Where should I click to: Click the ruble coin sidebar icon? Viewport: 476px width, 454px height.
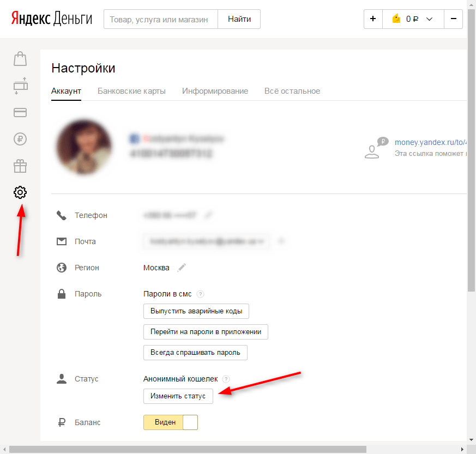click(x=20, y=139)
